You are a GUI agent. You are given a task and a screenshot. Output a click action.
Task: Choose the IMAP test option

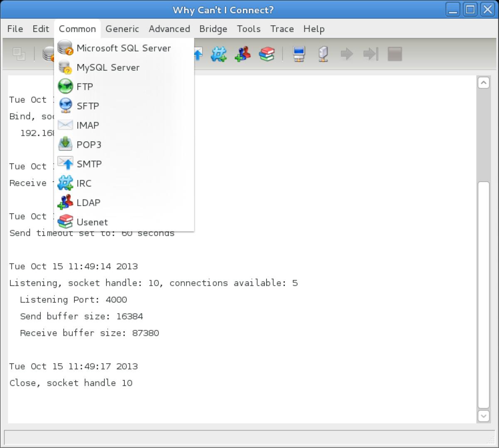click(x=87, y=125)
